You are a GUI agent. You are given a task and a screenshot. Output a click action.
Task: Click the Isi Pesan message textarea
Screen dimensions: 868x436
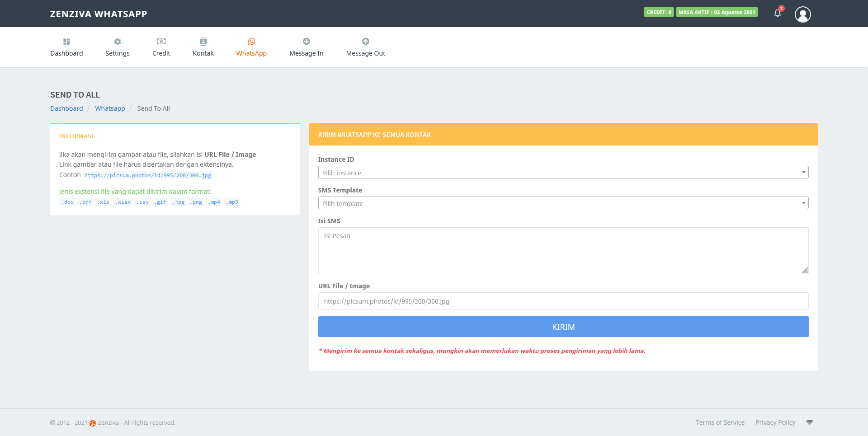tap(563, 251)
